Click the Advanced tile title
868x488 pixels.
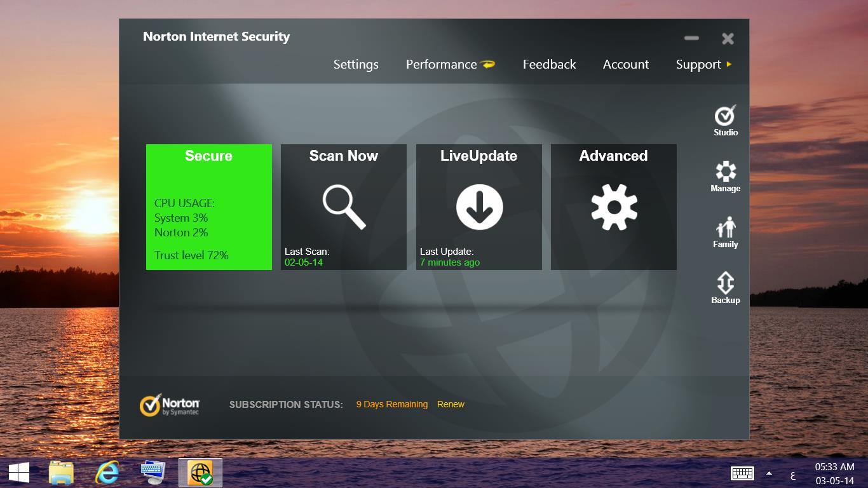614,156
